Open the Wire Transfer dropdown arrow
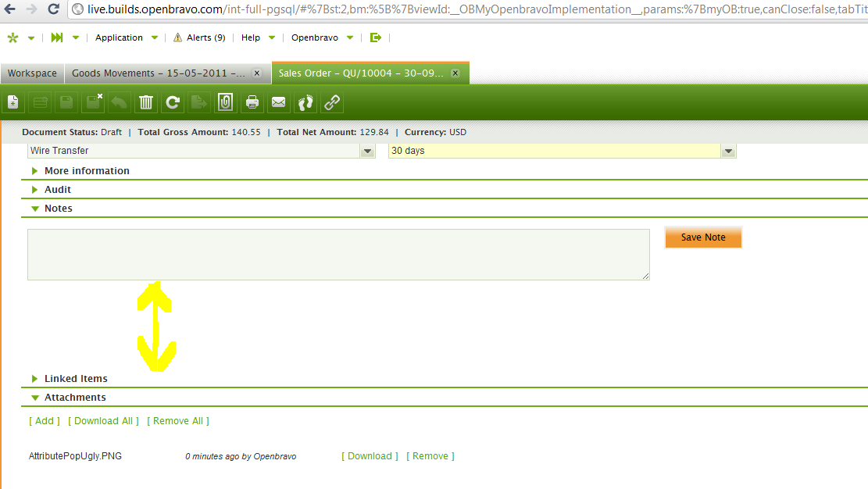The width and height of the screenshot is (868, 489). tap(367, 151)
